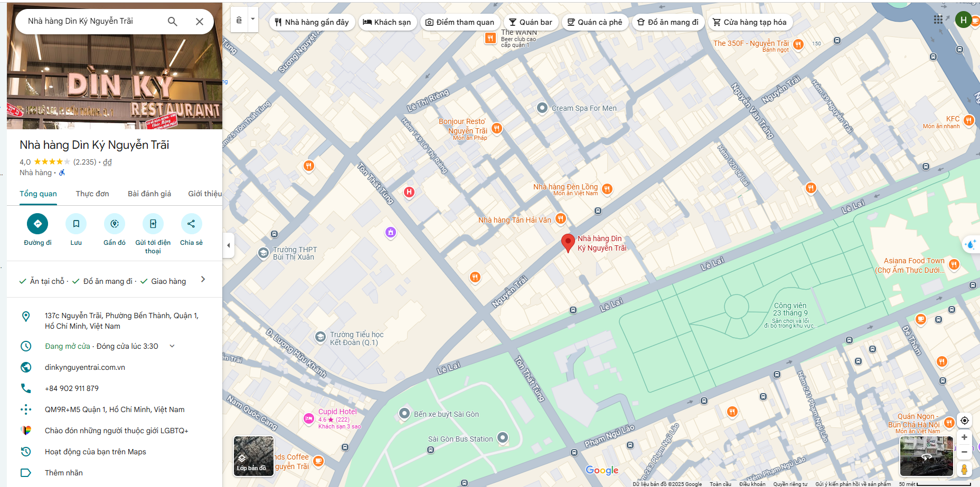Switch to the Thực đơn tab
Image resolution: width=980 pixels, height=487 pixels.
(x=92, y=194)
